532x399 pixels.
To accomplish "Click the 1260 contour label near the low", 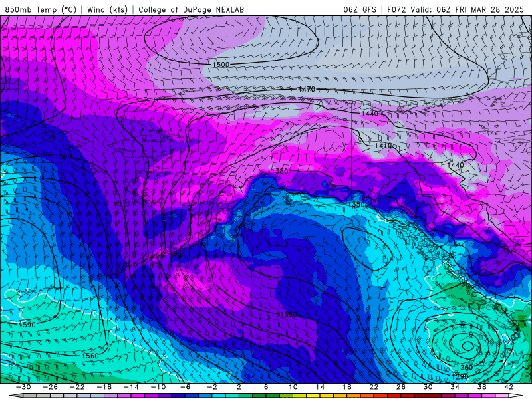I will tap(464, 368).
